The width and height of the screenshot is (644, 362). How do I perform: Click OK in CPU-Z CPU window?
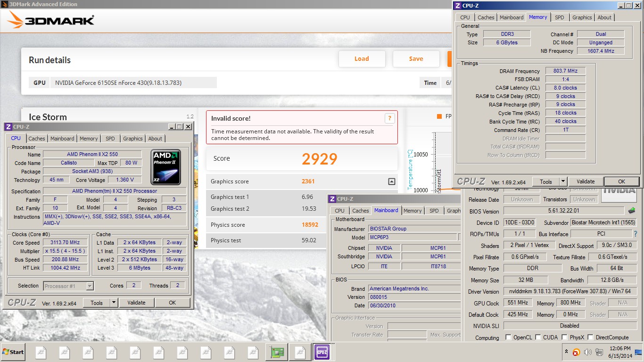pyautogui.click(x=172, y=303)
